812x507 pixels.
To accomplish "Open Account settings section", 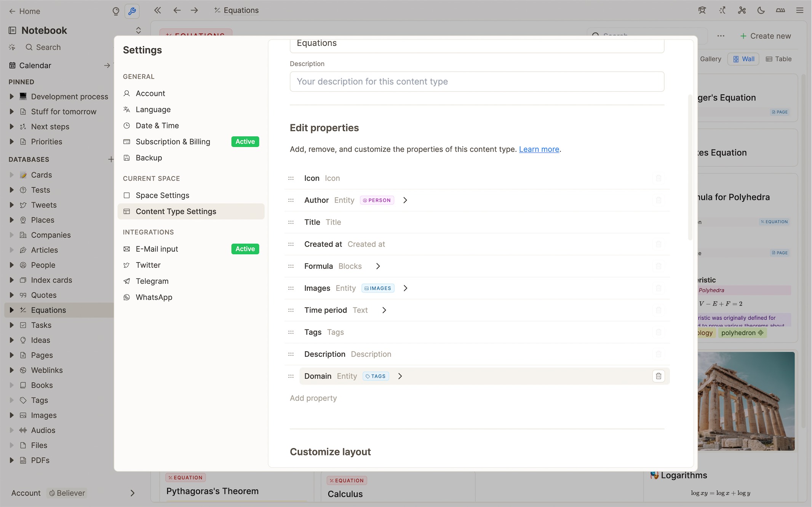I will pos(191,93).
